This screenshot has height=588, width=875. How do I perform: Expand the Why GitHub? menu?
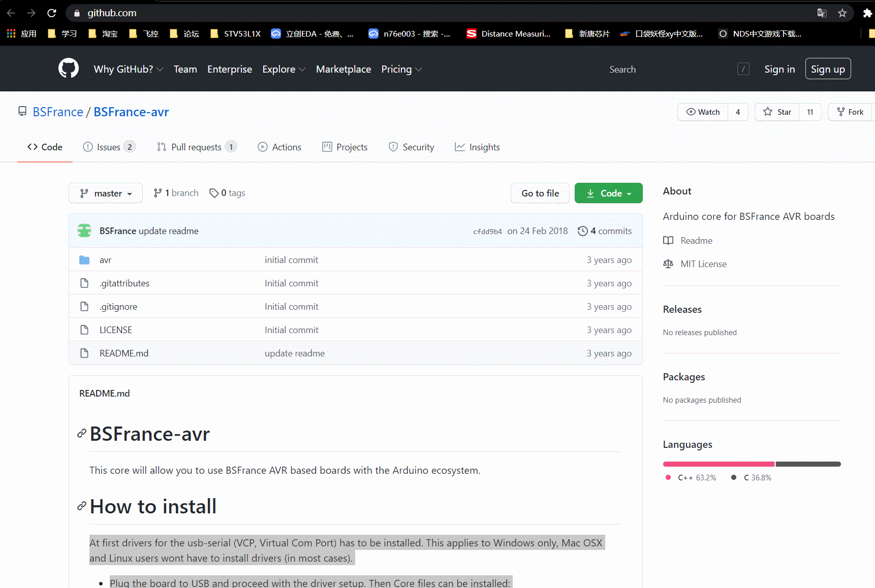click(x=128, y=69)
